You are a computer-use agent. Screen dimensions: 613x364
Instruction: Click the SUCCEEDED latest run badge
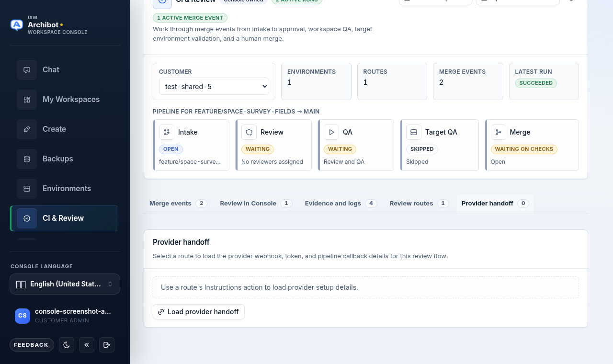536,83
